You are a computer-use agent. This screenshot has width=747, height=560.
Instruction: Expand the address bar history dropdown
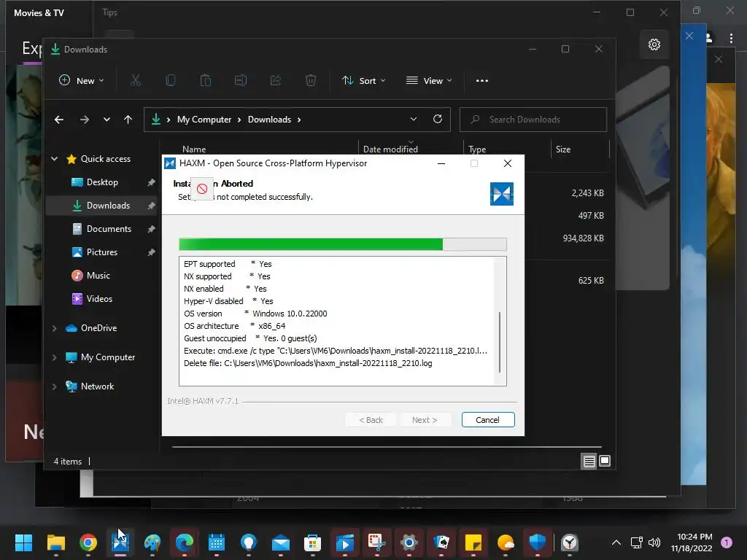tap(413, 119)
